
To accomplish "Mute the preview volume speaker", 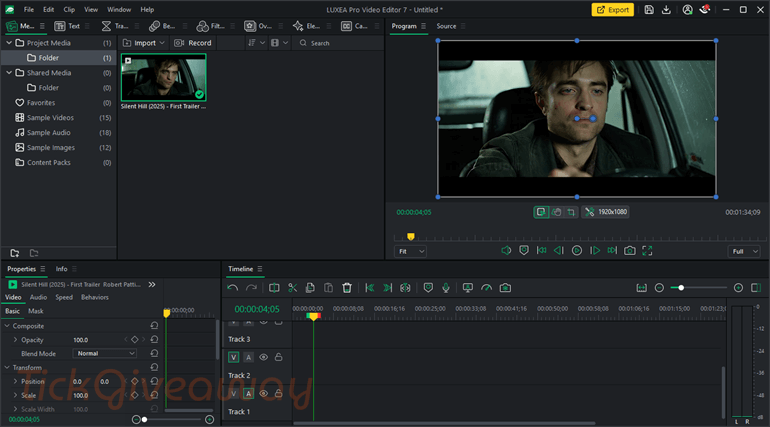I will [506, 251].
